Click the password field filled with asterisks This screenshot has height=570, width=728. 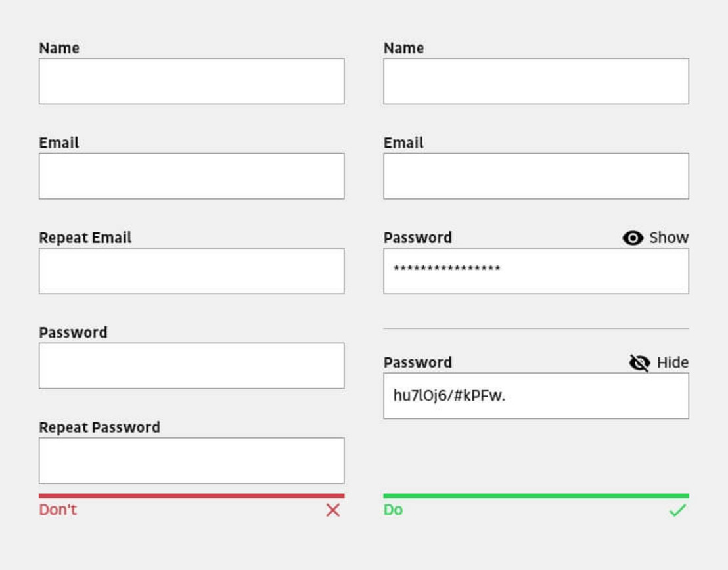pos(535,271)
